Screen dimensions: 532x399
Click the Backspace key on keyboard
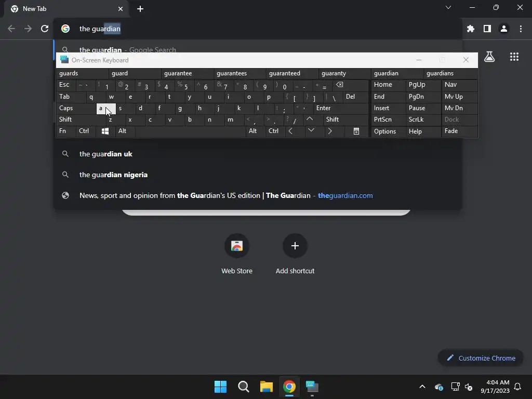351,85
